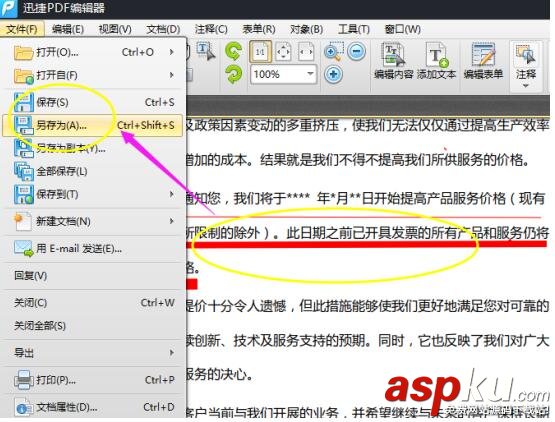Click the printer icon beside 打印(P)
Screen dimensions: 555x422
coord(24,380)
